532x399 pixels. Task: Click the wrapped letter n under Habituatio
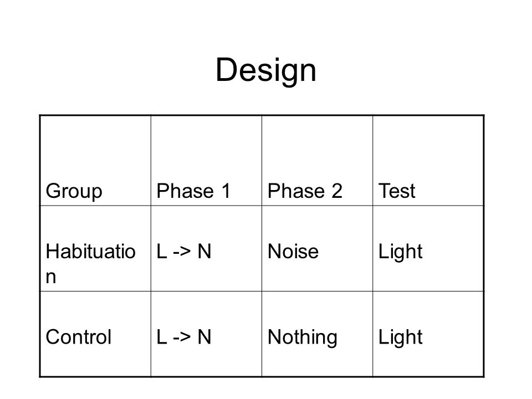pos(50,278)
